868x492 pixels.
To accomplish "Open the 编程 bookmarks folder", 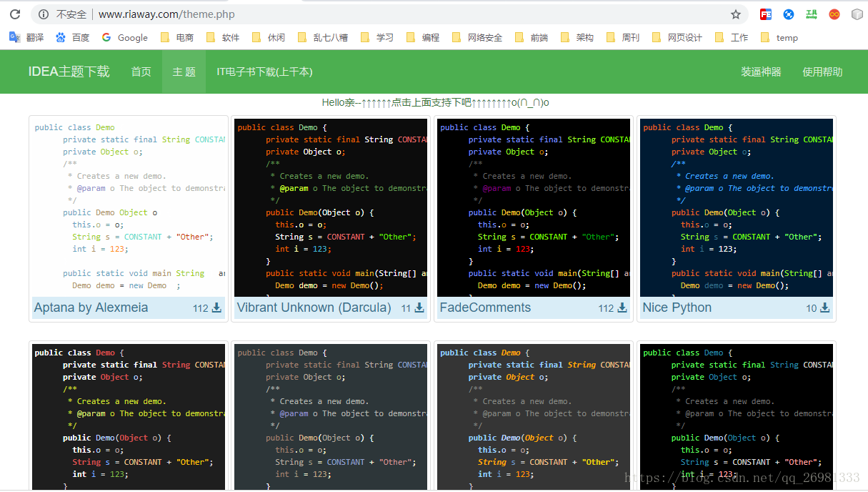I will pyautogui.click(x=423, y=38).
